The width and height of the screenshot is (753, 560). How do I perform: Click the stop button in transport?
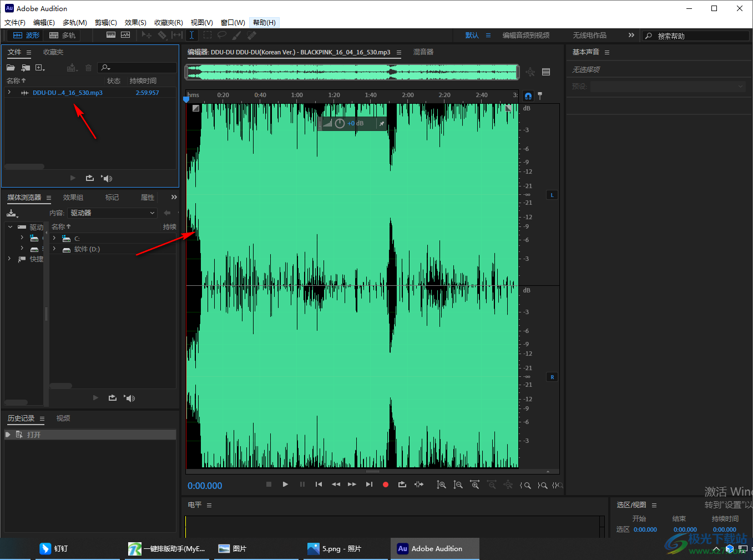[x=269, y=485]
